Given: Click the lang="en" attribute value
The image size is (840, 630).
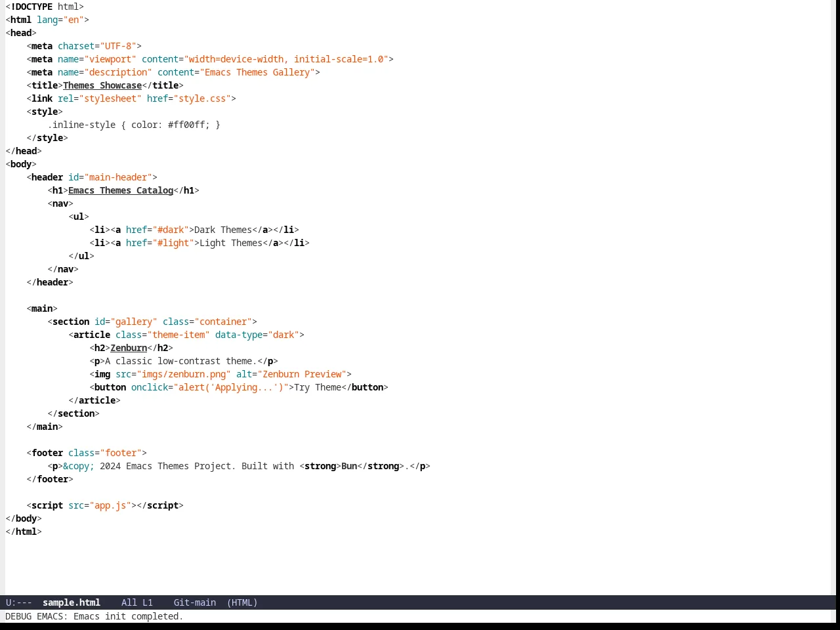Looking at the screenshot, I should click(73, 20).
